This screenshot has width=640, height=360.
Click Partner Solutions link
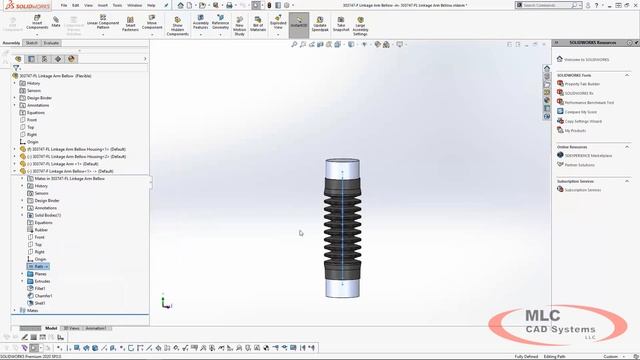pyautogui.click(x=579, y=165)
